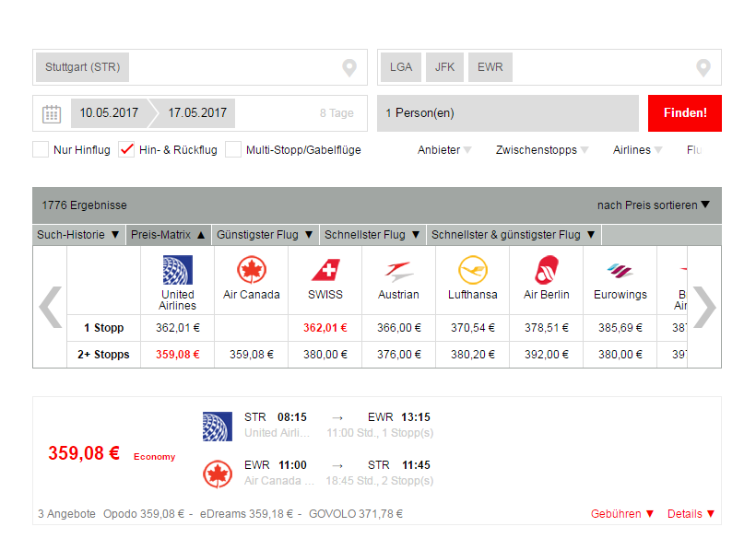The image size is (756, 550).
Task: Select Eurowings 2+ Stopps price 380,00 €
Action: (620, 355)
